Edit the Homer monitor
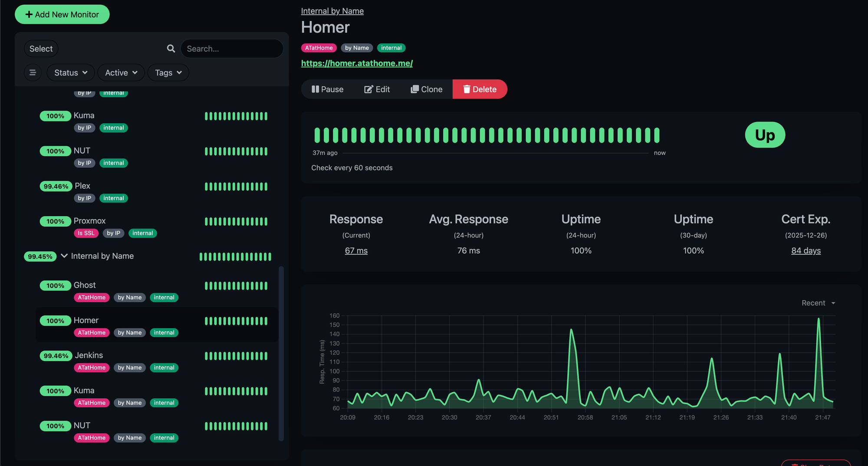Image resolution: width=868 pixels, height=466 pixels. (377, 89)
